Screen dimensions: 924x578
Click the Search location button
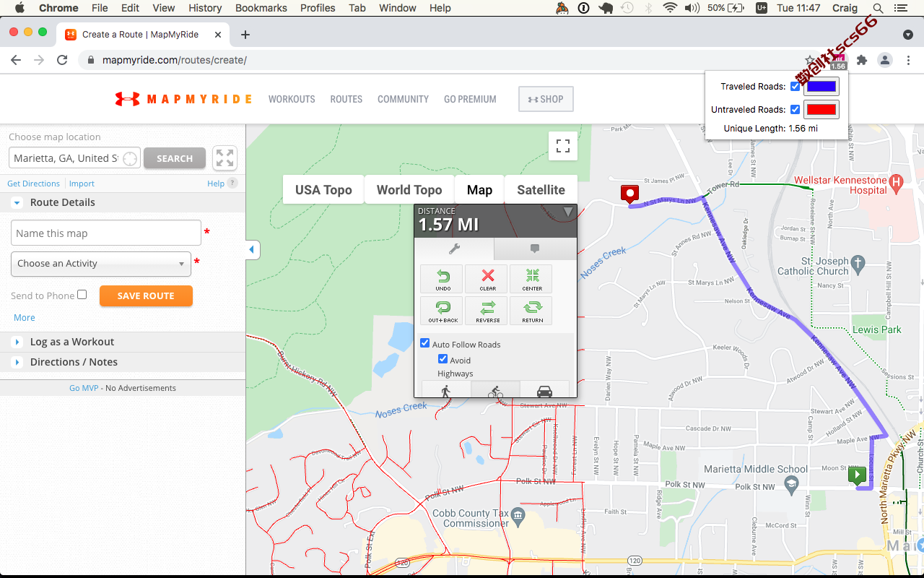[x=175, y=158]
